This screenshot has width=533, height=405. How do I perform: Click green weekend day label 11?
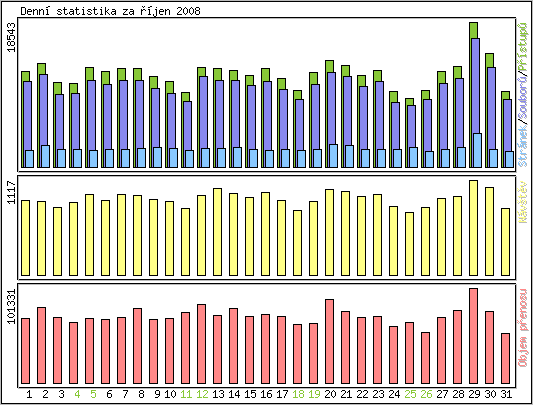pos(186,394)
